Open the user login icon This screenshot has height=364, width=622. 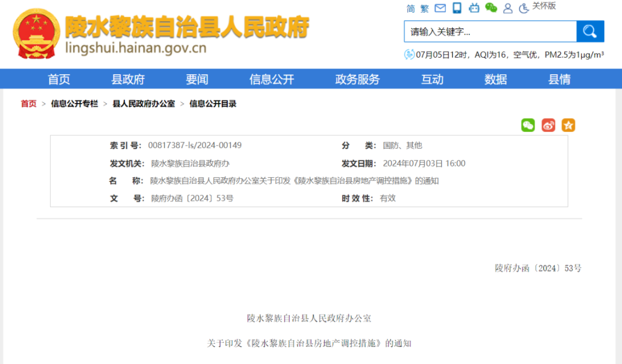(507, 7)
